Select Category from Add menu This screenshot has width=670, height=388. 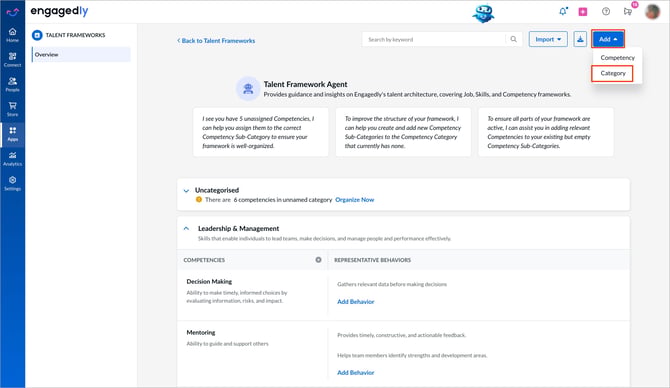[612, 73]
